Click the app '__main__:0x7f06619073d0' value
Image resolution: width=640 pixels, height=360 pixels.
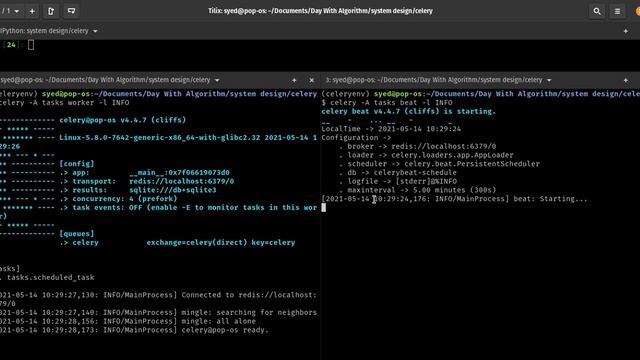pyautogui.click(x=179, y=173)
